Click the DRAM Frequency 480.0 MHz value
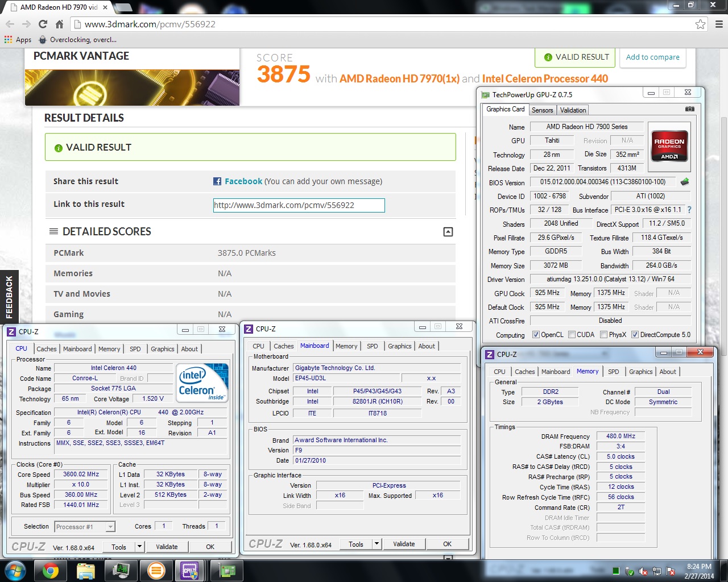Screen dimensions: 728x582 (621, 436)
